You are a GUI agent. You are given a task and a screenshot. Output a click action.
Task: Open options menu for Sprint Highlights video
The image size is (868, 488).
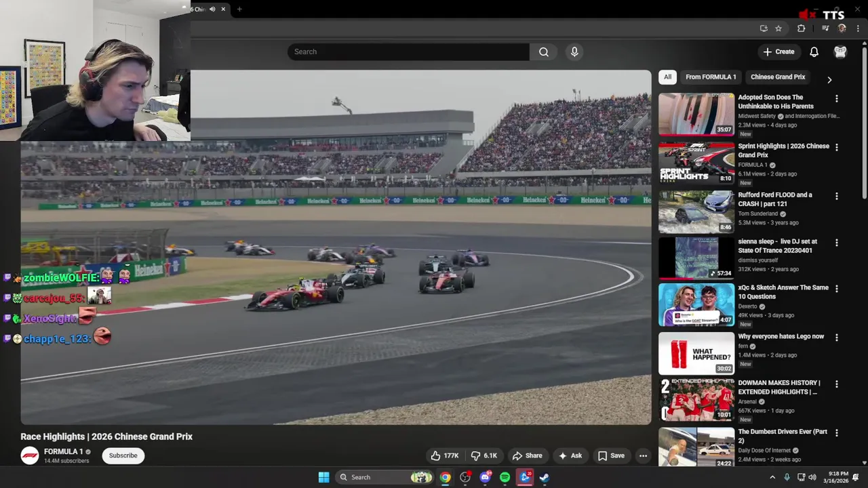836,147
